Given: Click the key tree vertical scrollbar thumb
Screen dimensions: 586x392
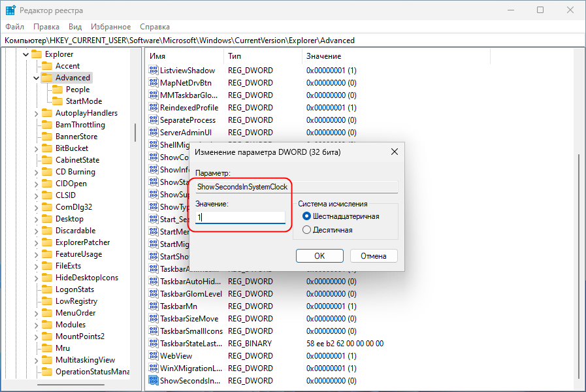Looking at the screenshot, I should point(135,133).
